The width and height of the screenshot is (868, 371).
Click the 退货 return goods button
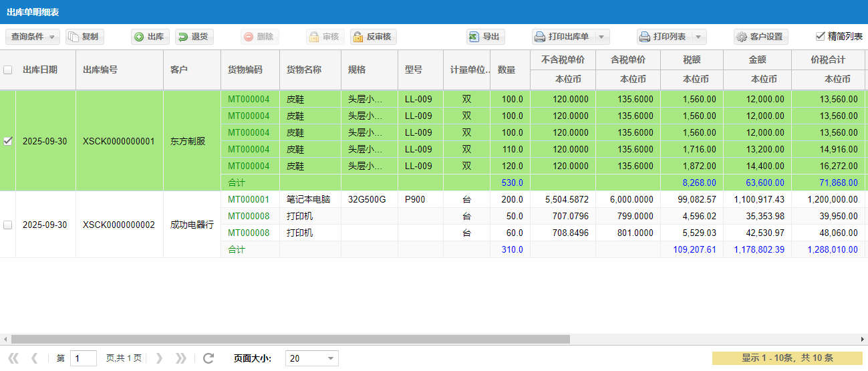point(194,37)
